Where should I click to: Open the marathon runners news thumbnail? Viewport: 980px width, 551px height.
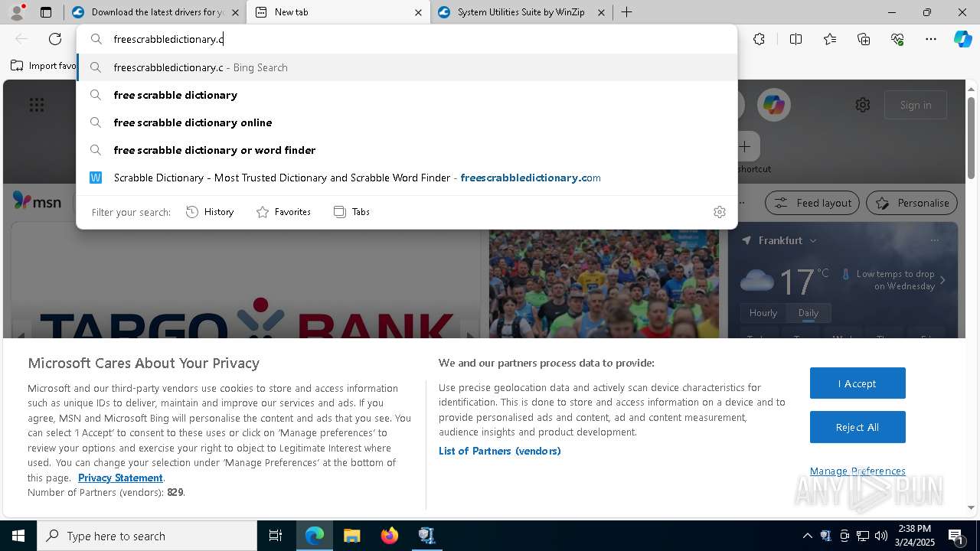(604, 283)
